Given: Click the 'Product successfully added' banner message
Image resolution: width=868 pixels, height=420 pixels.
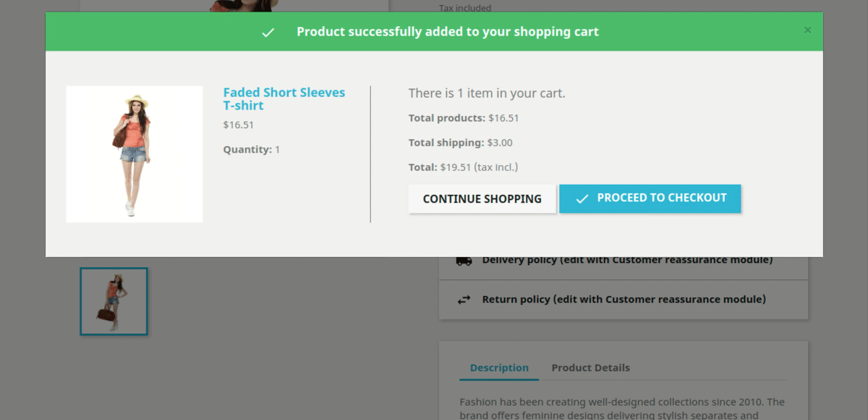Looking at the screenshot, I should (x=447, y=32).
